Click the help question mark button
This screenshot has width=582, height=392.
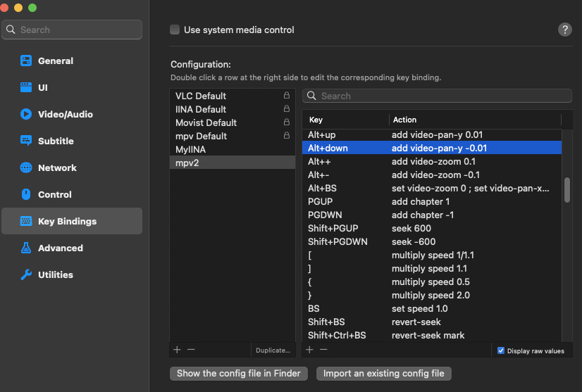click(564, 30)
